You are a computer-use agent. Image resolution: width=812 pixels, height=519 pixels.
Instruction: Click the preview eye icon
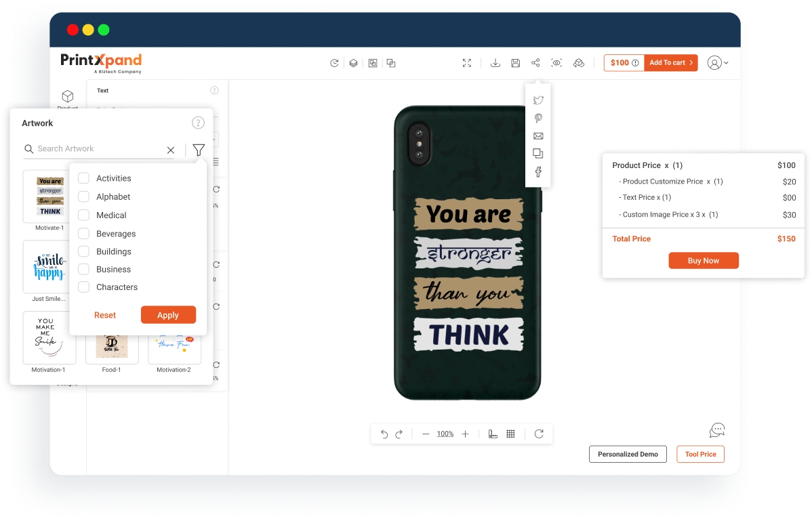(x=556, y=62)
